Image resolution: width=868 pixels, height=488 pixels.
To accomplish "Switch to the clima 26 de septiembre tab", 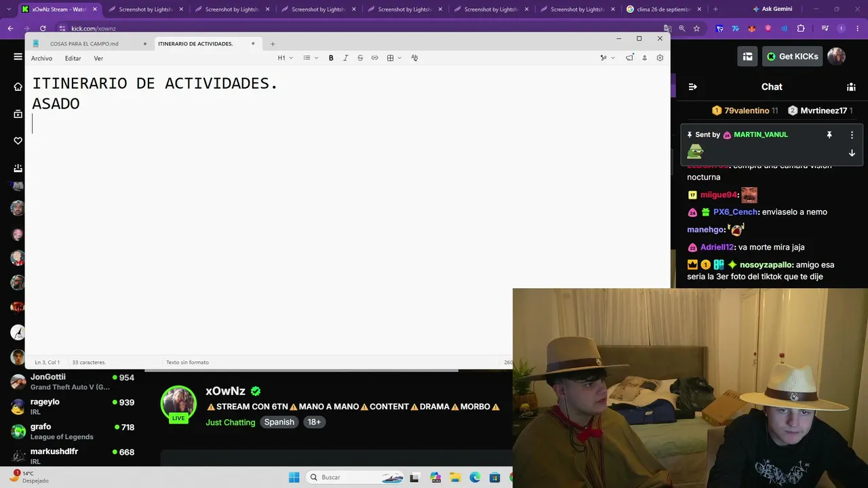I will 664,9.
